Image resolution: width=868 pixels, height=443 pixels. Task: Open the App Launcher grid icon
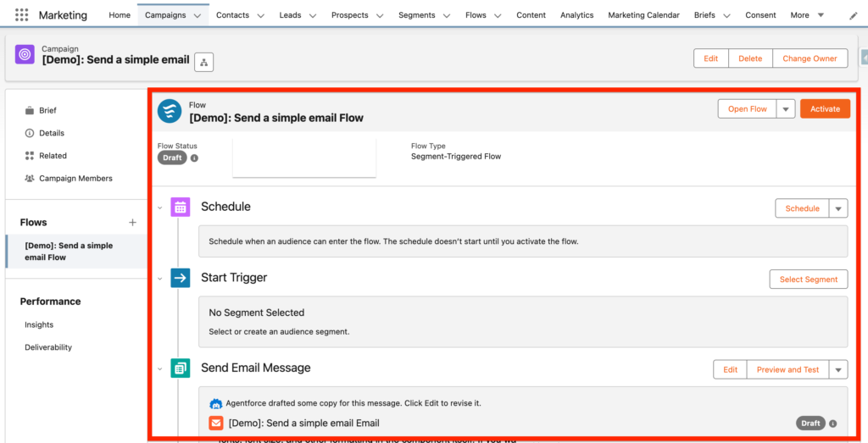click(x=21, y=15)
